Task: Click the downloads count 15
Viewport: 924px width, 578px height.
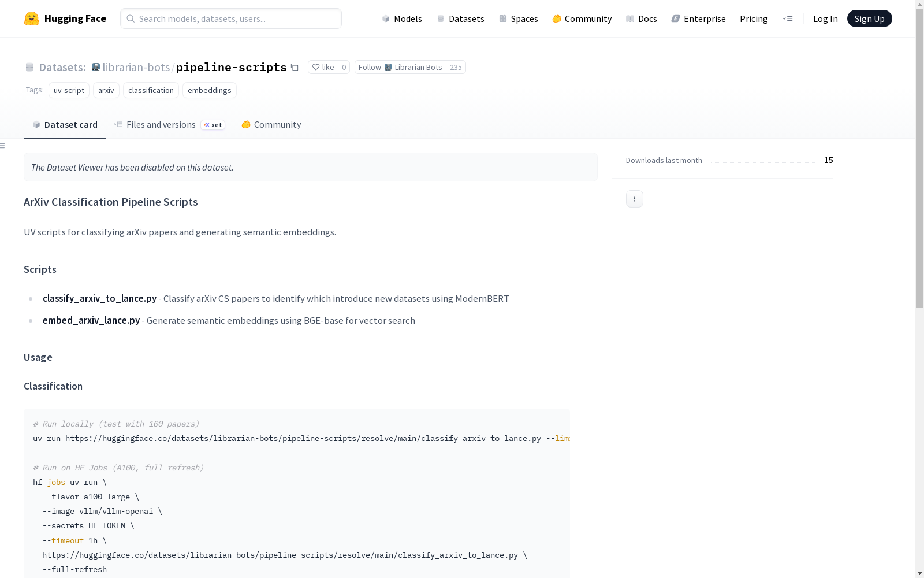Action: pos(829,160)
